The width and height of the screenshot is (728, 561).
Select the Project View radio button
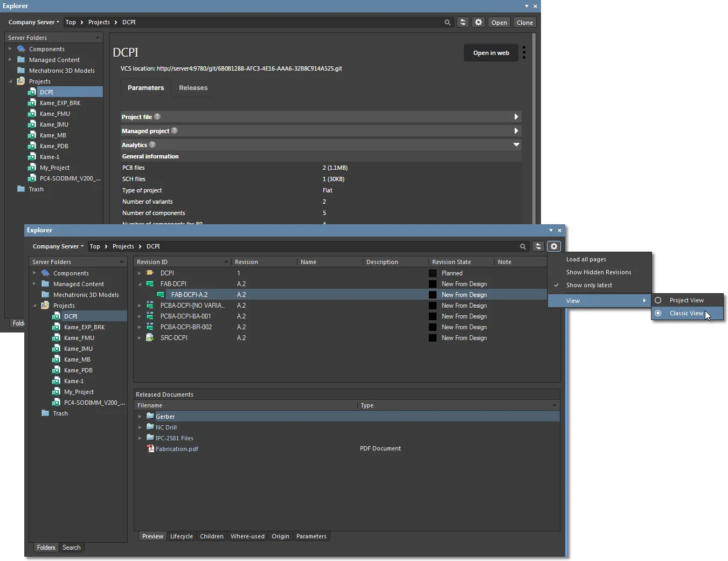point(658,300)
